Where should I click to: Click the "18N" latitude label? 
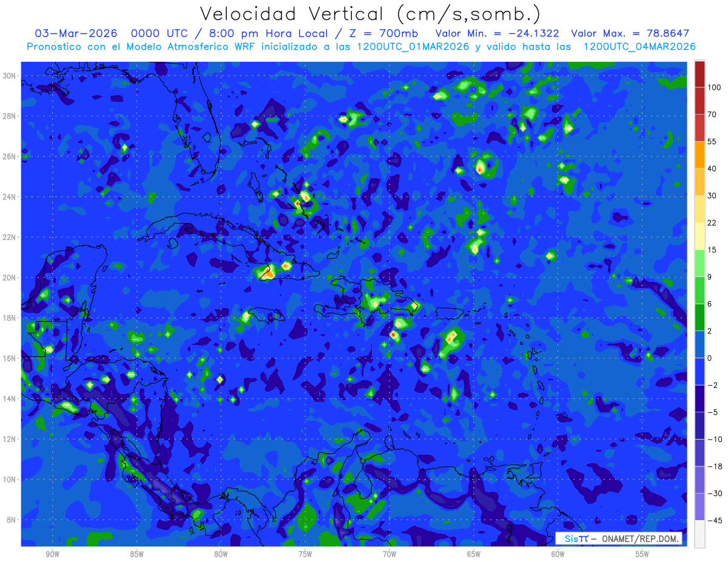pos(10,318)
